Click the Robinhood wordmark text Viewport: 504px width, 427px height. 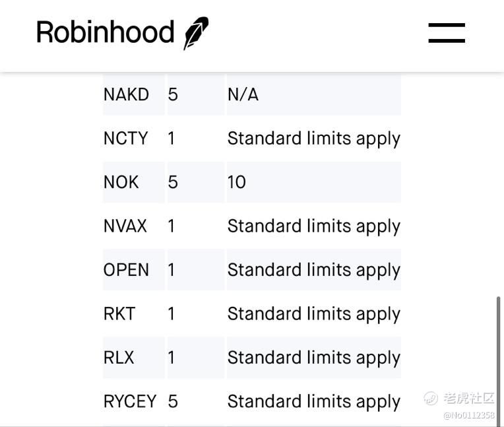click(x=105, y=32)
